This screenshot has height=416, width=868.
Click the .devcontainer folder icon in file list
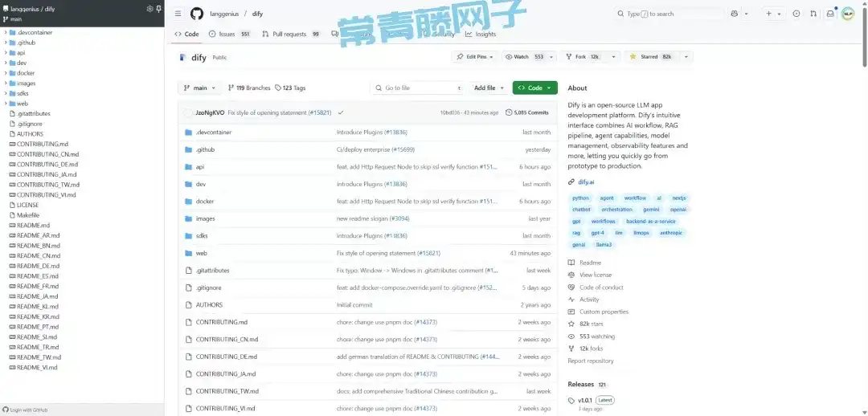188,133
